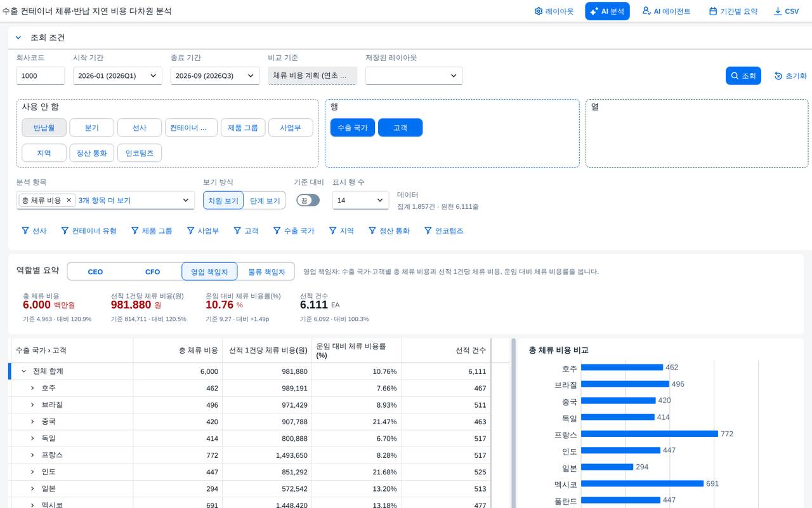The width and height of the screenshot is (812, 508).
Task: Click the AI 분석 sparkle icon
Action: [594, 11]
